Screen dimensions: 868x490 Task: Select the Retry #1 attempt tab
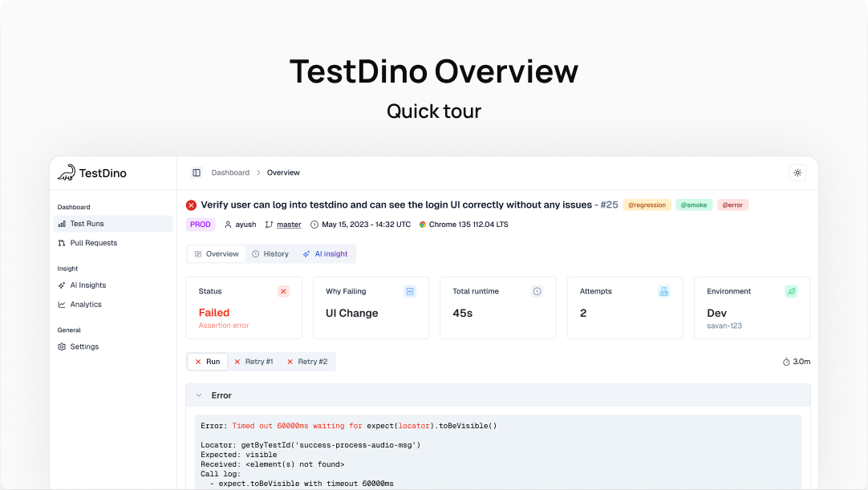coord(254,362)
